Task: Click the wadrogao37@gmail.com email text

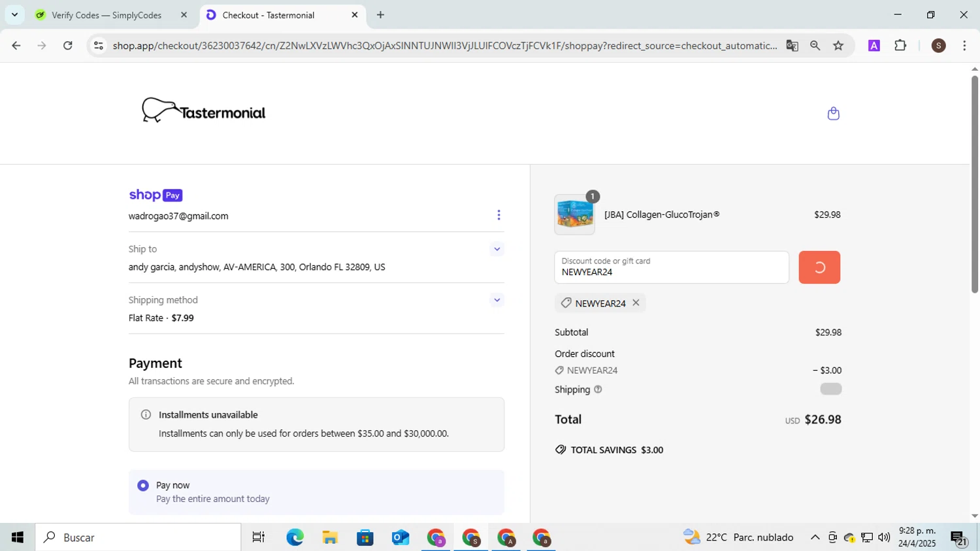Action: point(178,216)
